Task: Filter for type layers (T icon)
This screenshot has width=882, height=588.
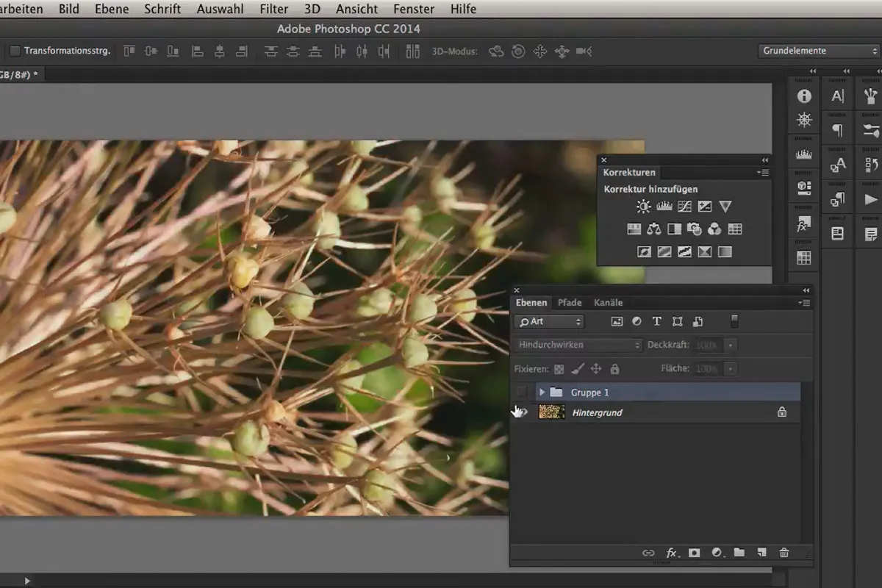Action: (657, 321)
